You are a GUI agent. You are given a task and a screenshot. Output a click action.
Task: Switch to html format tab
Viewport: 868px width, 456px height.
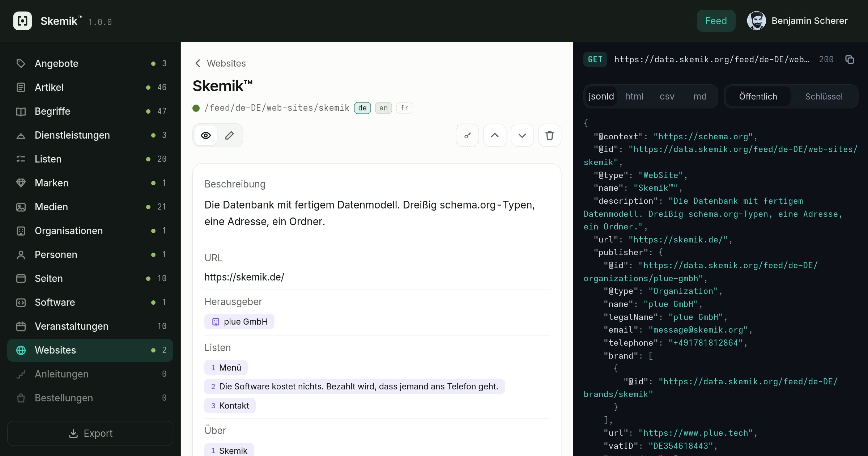tap(634, 97)
